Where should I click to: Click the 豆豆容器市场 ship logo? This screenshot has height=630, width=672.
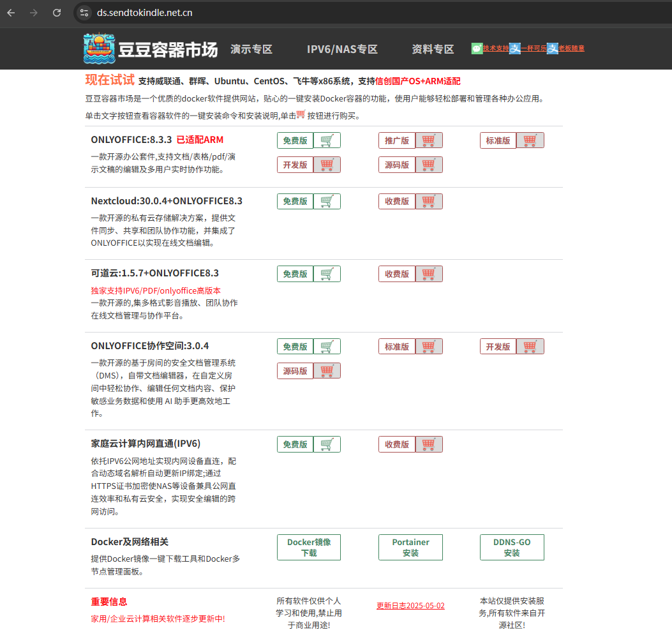pyautogui.click(x=99, y=49)
